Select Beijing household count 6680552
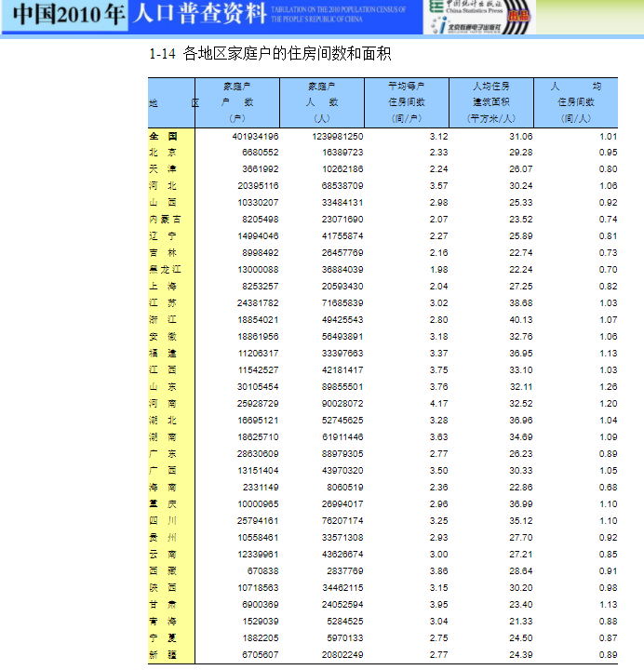Image resolution: width=644 pixels, height=670 pixels. [261, 153]
